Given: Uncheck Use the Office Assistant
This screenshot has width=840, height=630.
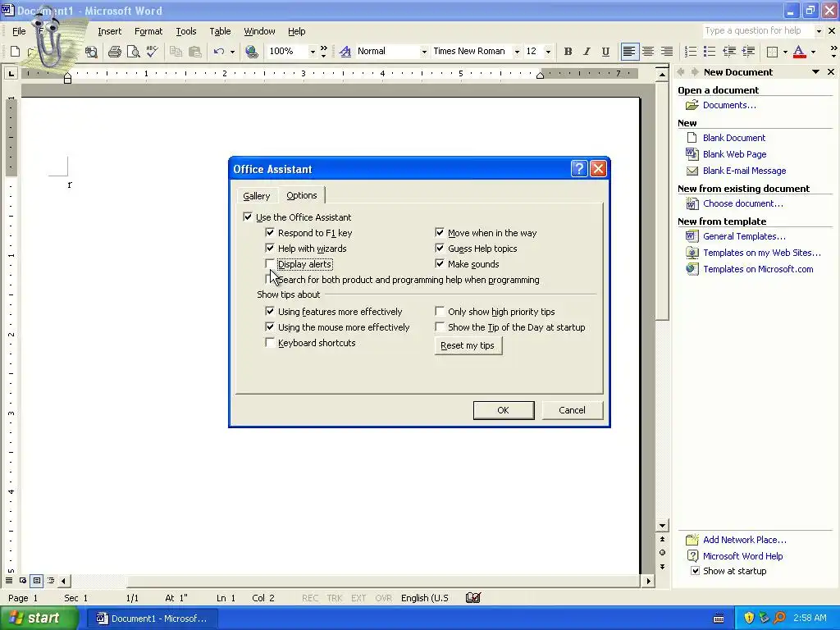Looking at the screenshot, I should tap(248, 217).
